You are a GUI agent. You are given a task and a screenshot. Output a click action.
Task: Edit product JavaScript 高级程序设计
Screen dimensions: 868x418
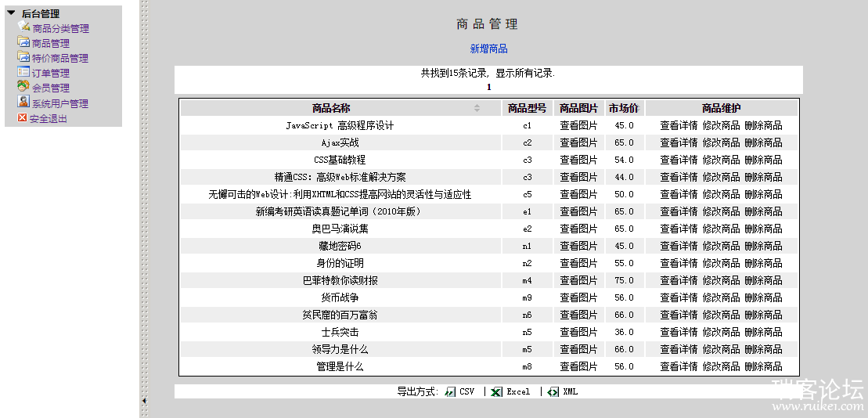pyautogui.click(x=722, y=126)
